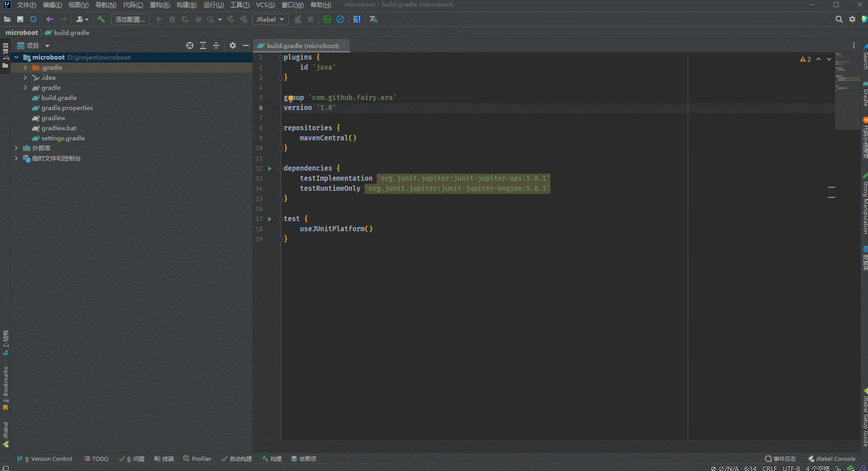The height and width of the screenshot is (471, 868).
Task: Open IDE settings gear near search
Action: coord(852,19)
